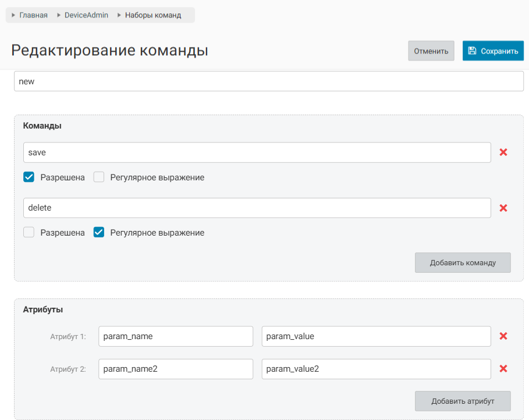Click the floppy disk icon on Сохранить

point(472,51)
